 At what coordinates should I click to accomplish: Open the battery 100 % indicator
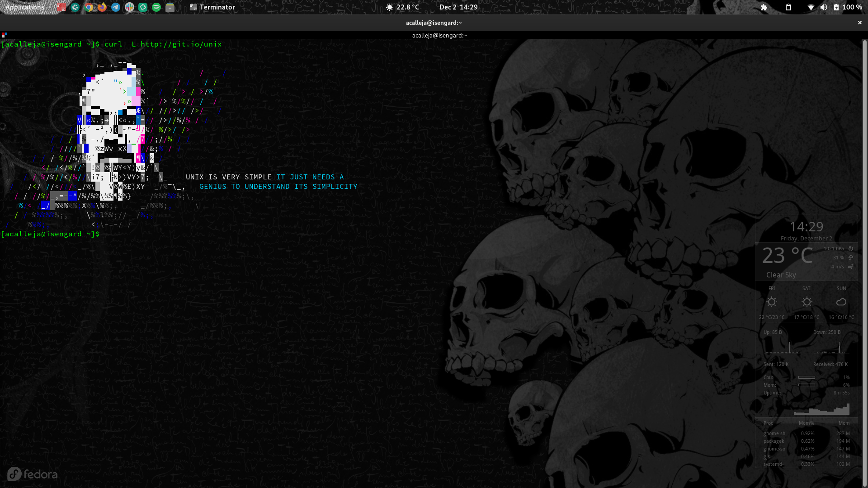(848, 7)
